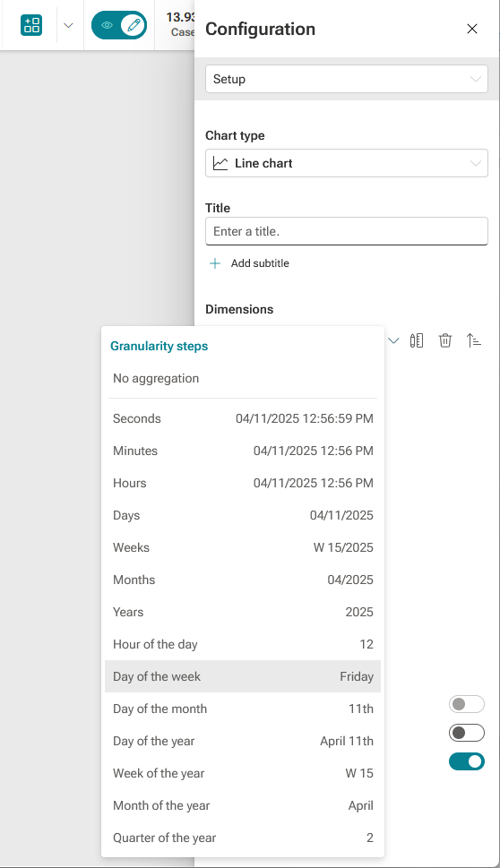Image resolution: width=500 pixels, height=868 pixels.
Task: Delete the dimension with trash icon
Action: coord(445,340)
